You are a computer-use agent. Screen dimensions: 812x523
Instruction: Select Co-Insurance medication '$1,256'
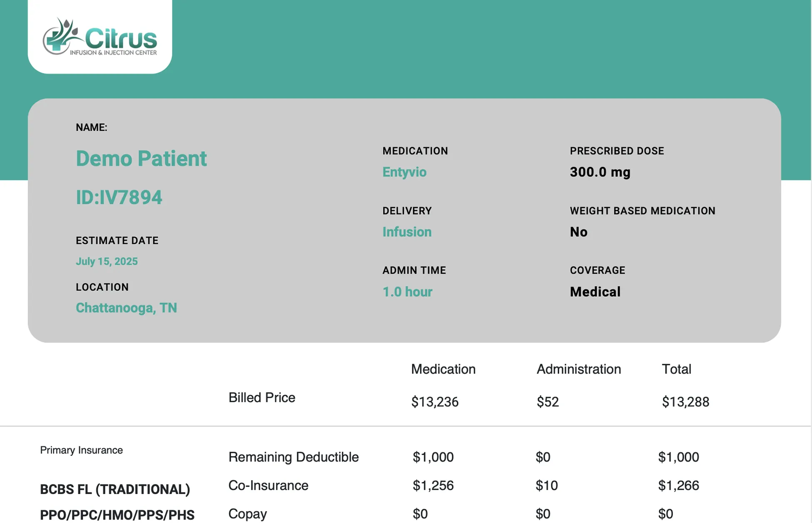coord(433,486)
